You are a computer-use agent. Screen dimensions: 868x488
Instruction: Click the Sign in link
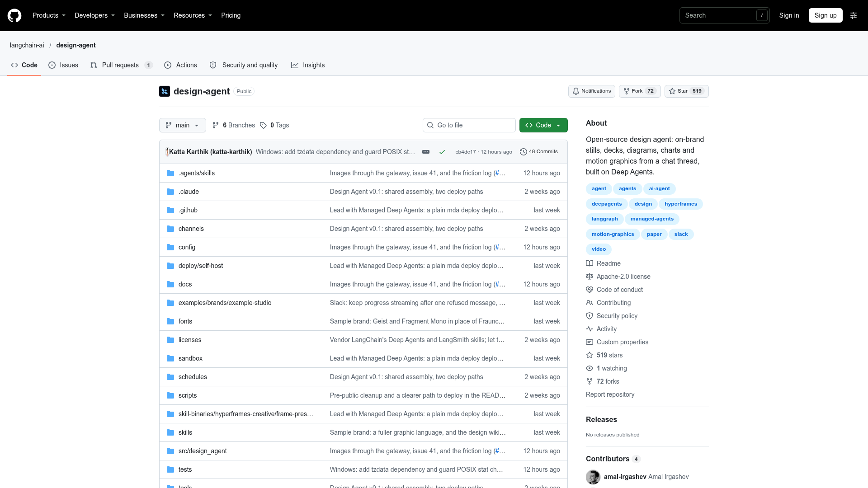point(789,15)
